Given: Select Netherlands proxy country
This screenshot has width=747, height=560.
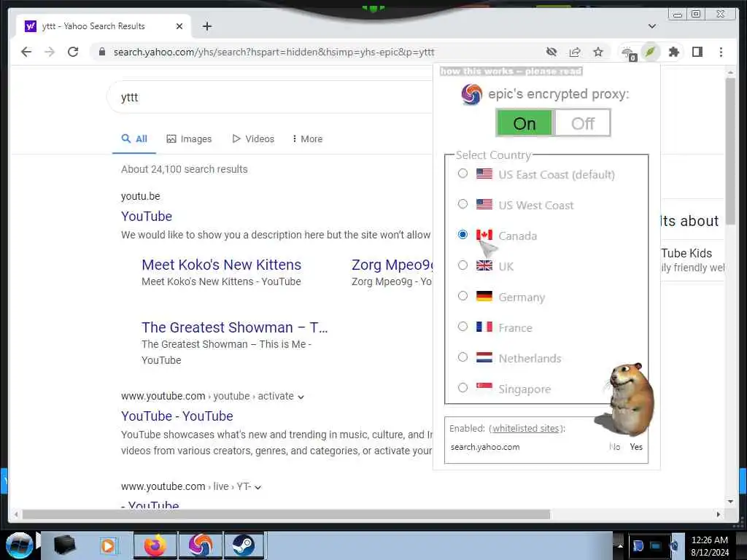Looking at the screenshot, I should (462, 357).
